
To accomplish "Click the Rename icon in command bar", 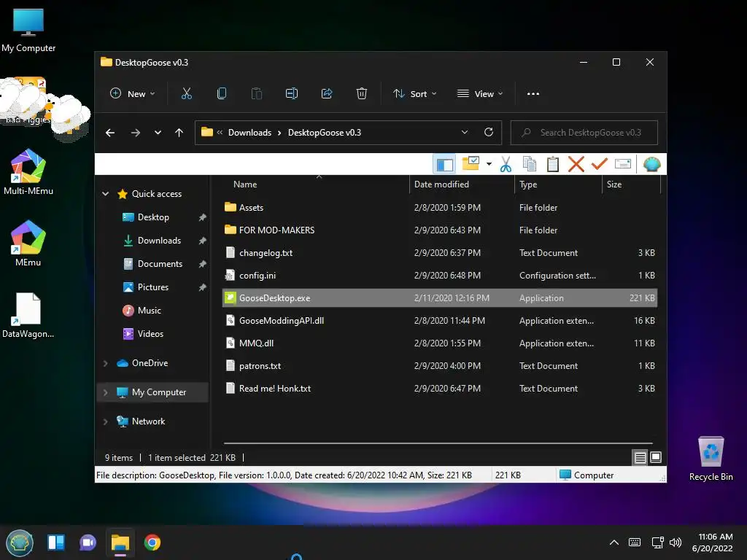I will (292, 94).
